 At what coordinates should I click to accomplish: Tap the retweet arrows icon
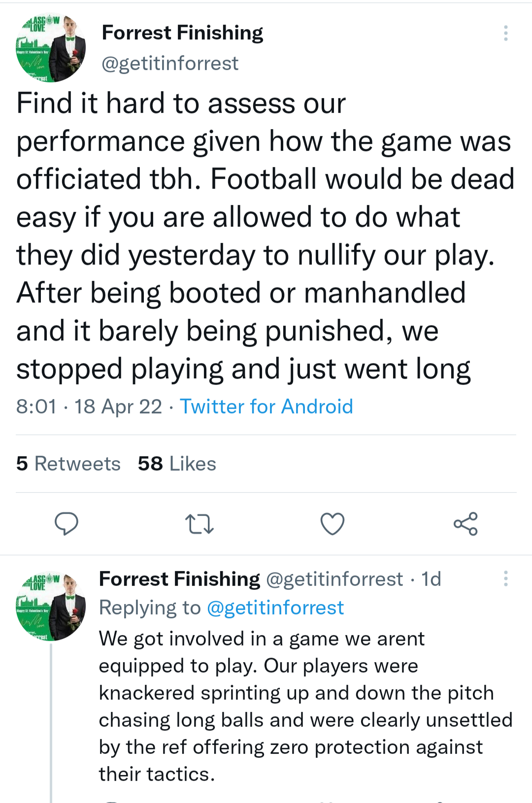[199, 524]
